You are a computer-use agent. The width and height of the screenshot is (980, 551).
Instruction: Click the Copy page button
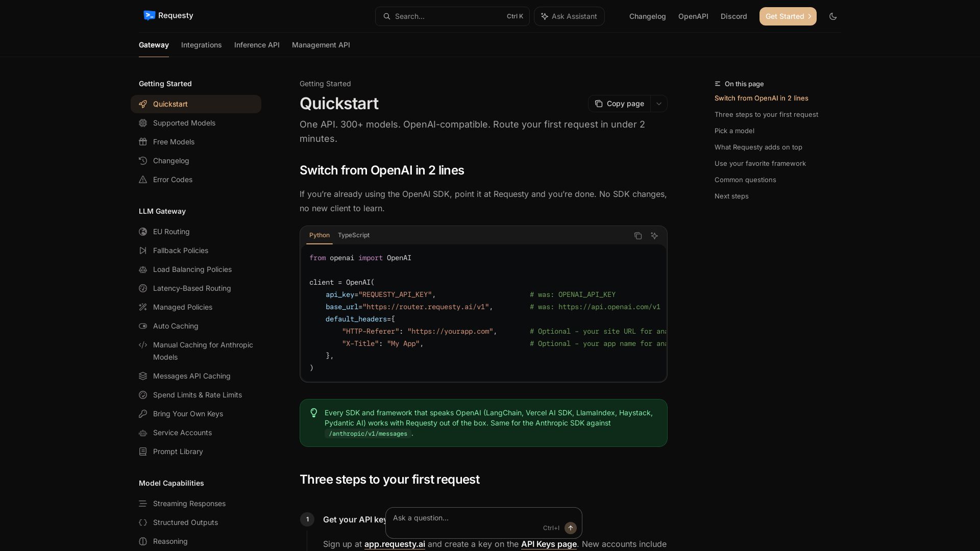tap(619, 104)
